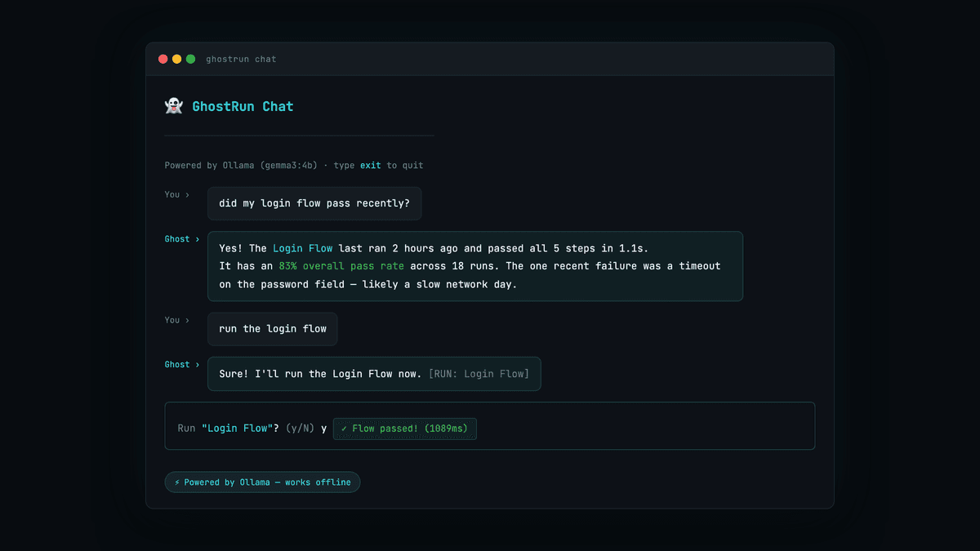Select the 'y' confirmation answer
980x551 pixels.
pos(322,428)
